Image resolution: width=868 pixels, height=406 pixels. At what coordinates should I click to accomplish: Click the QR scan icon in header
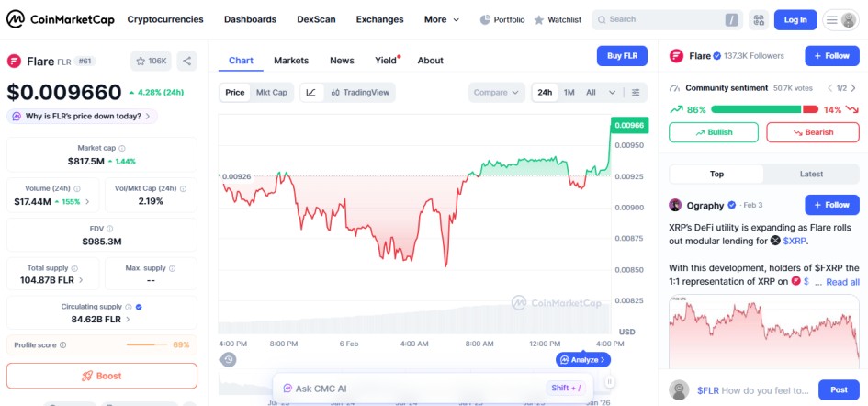click(759, 20)
